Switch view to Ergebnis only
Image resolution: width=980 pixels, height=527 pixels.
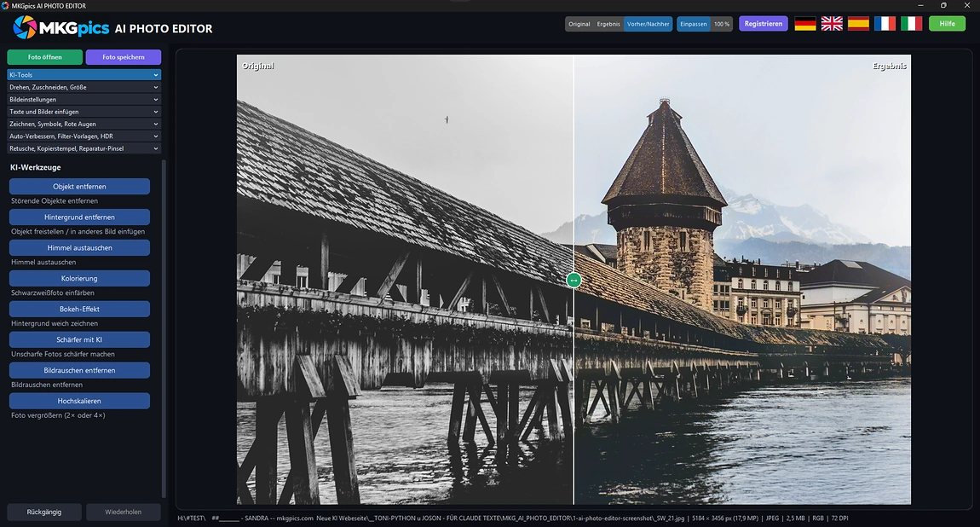click(608, 25)
